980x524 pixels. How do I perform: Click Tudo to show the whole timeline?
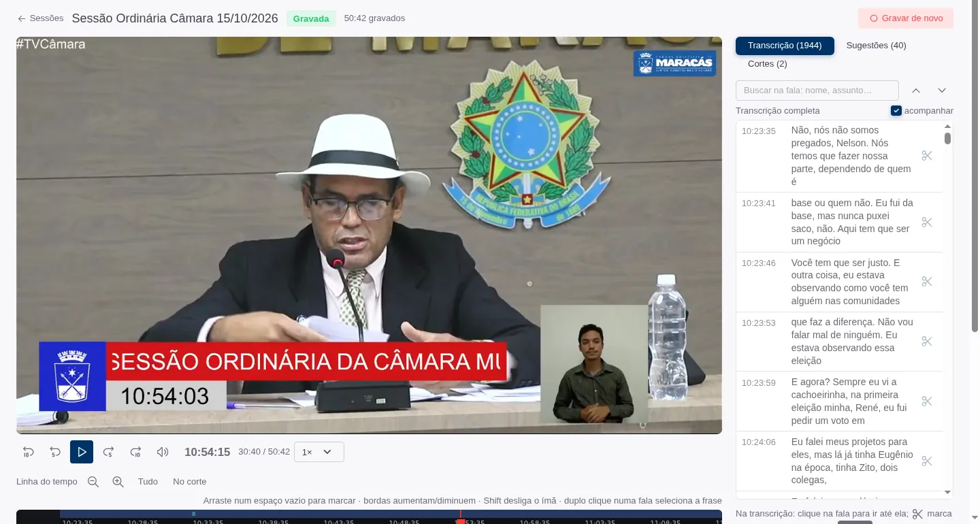point(148,482)
